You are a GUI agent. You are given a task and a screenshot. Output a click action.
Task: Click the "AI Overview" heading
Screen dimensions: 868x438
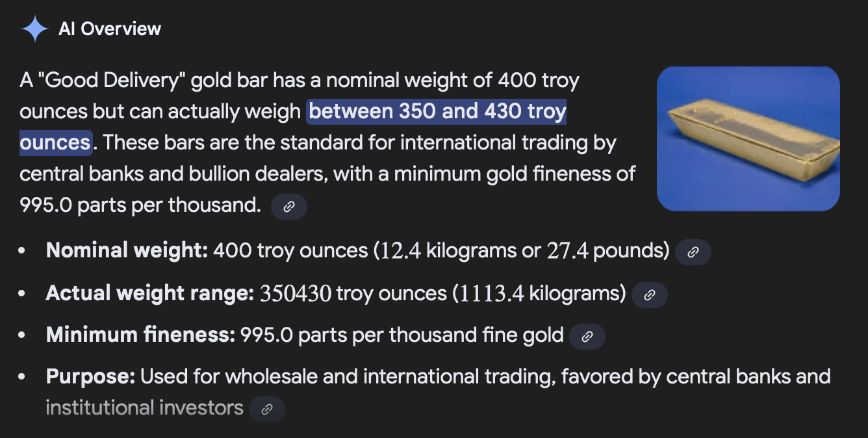pos(110,29)
